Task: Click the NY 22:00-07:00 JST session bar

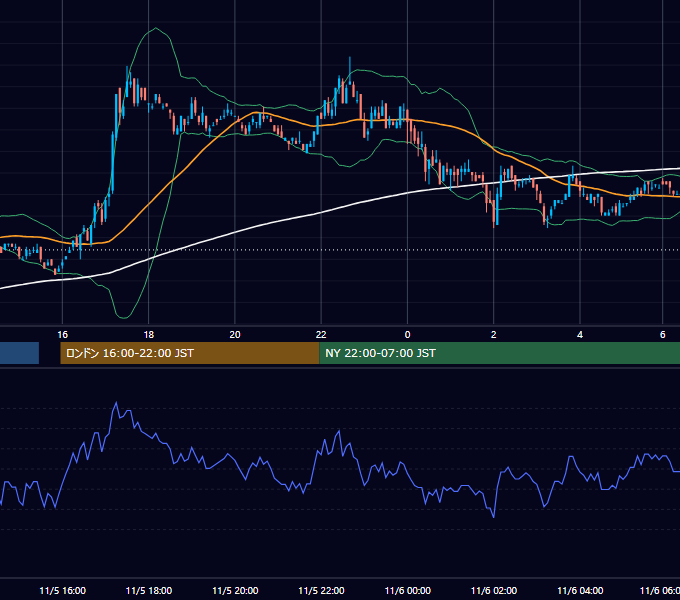Action: click(500, 353)
